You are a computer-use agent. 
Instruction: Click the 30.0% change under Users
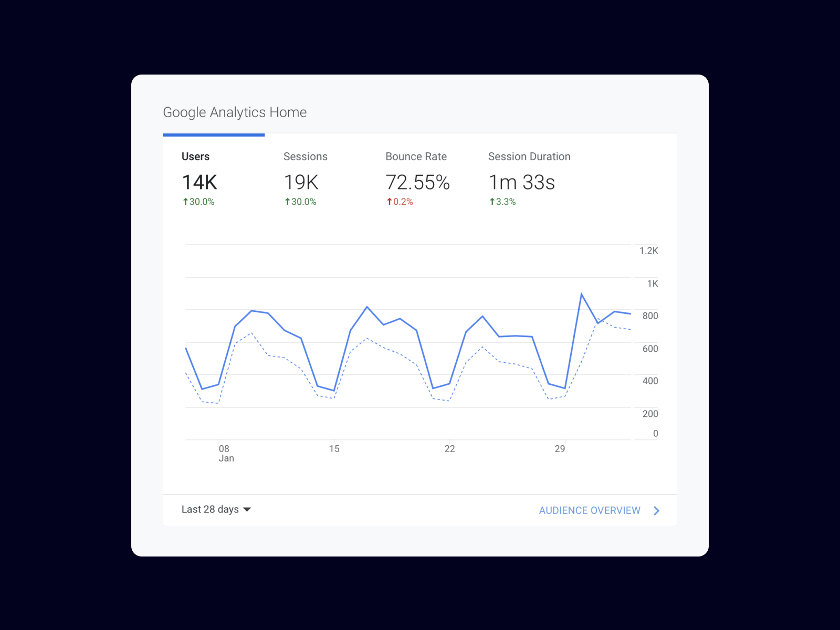198,202
